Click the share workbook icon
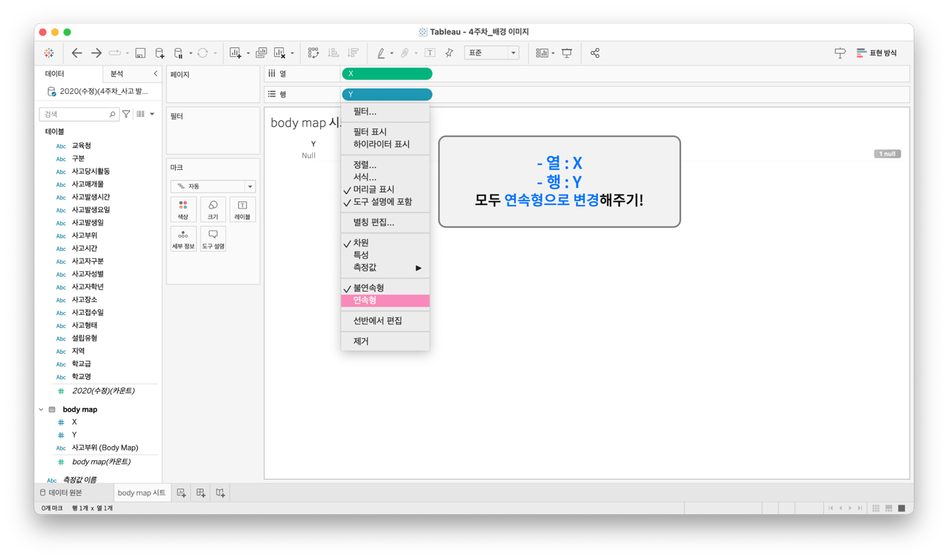Screen dimensions: 948x560 tap(594, 52)
